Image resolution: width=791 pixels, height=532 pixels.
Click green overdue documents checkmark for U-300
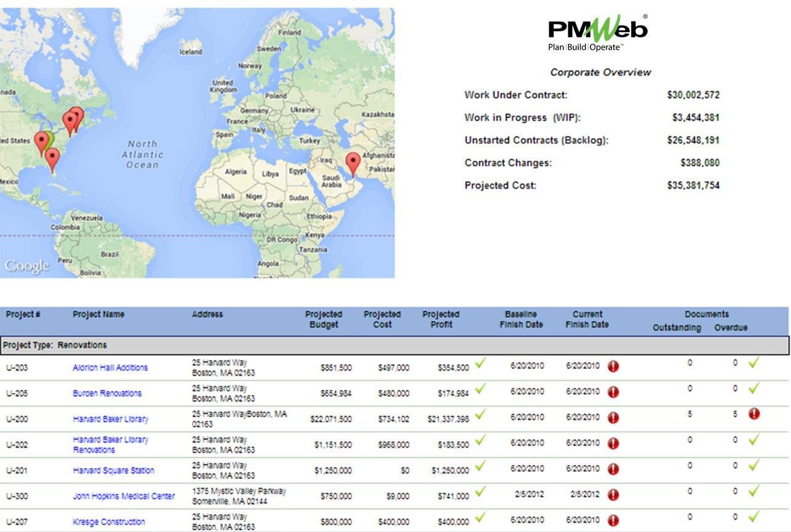coord(754,491)
